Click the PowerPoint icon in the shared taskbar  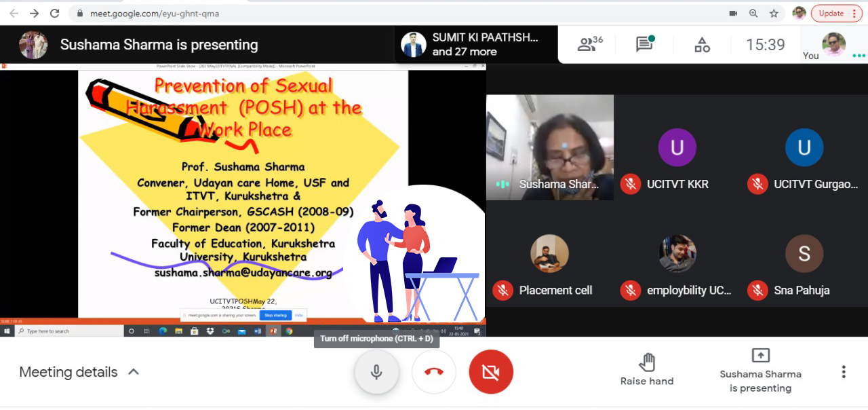[273, 331]
